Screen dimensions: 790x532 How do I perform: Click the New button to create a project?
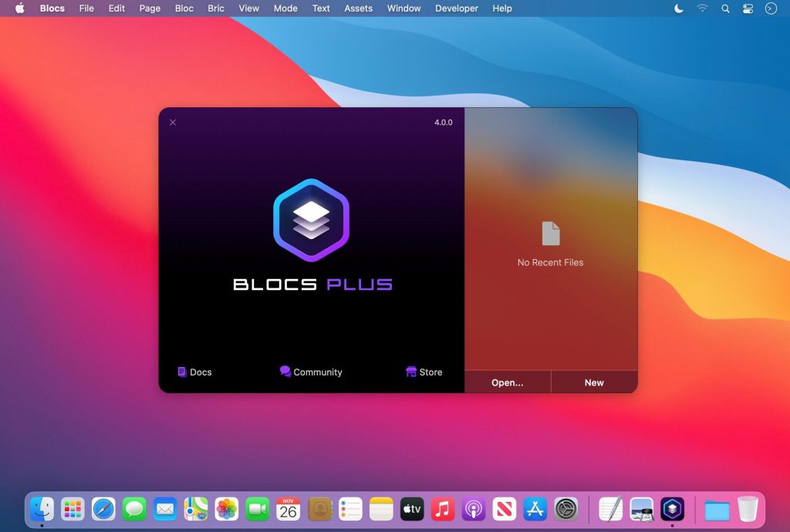(x=594, y=382)
